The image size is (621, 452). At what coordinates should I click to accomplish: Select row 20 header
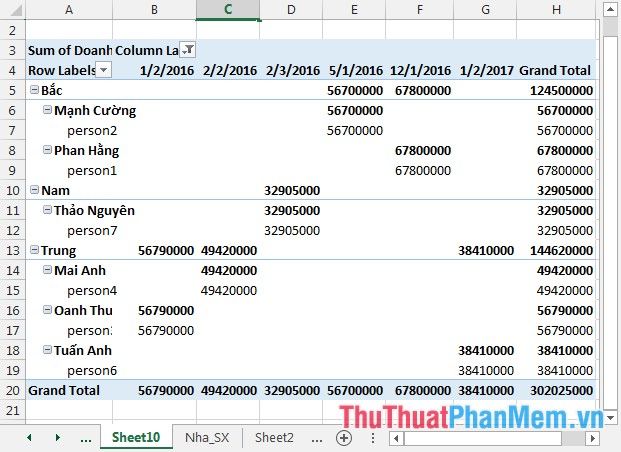pos(12,390)
